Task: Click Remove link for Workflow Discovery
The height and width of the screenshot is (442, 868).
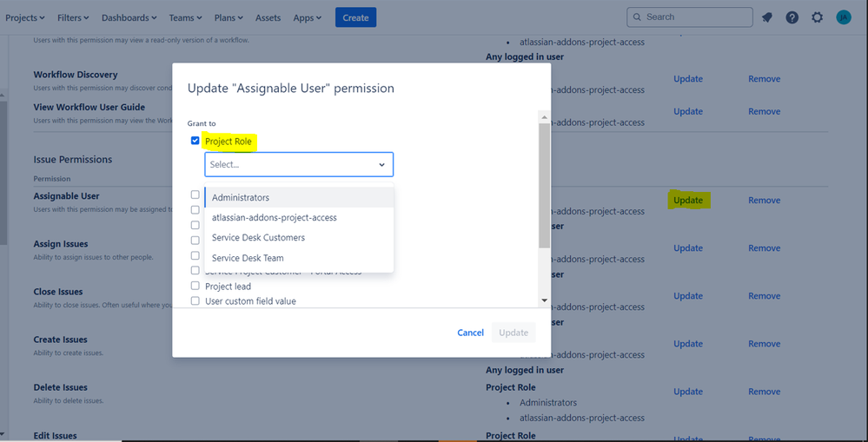Action: [765, 78]
